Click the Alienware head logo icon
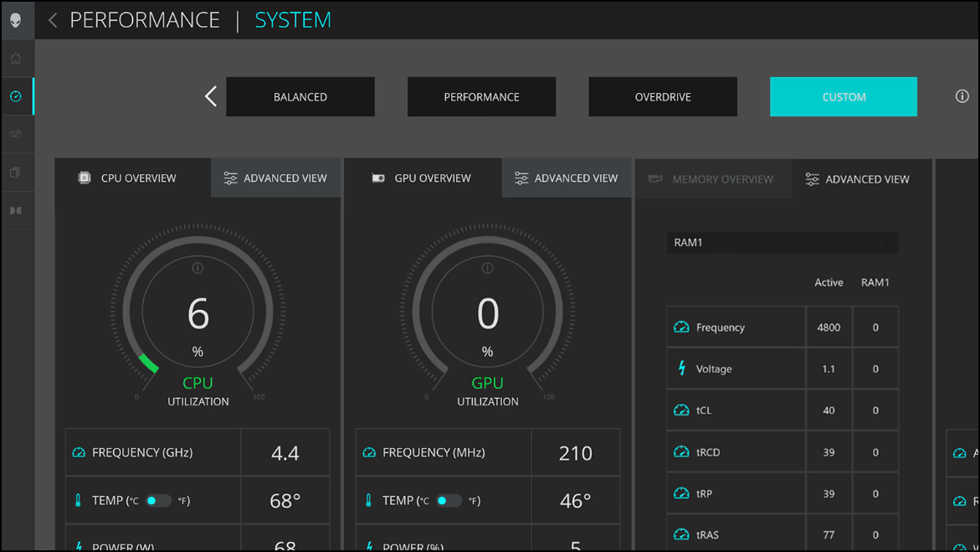The height and width of the screenshot is (552, 980). click(16, 20)
